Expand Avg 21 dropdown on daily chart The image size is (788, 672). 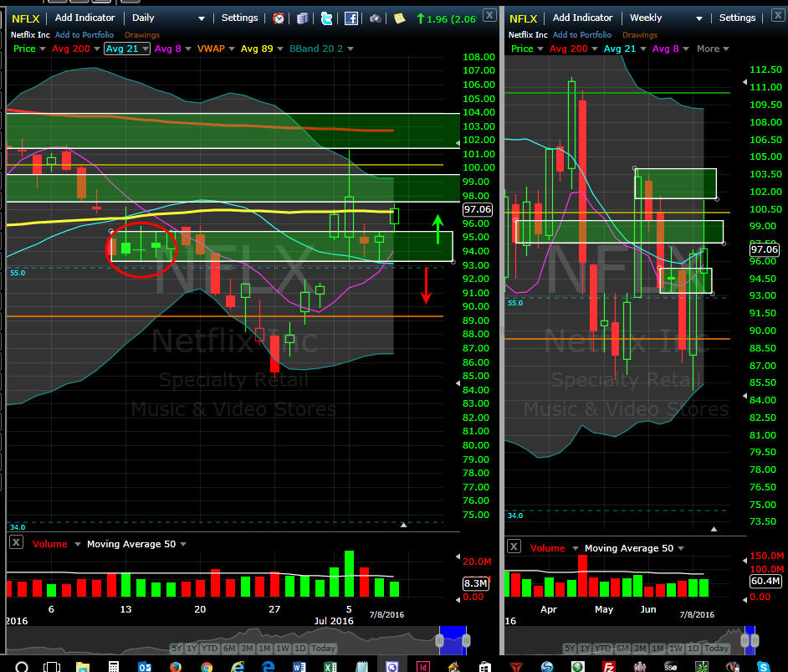146,49
